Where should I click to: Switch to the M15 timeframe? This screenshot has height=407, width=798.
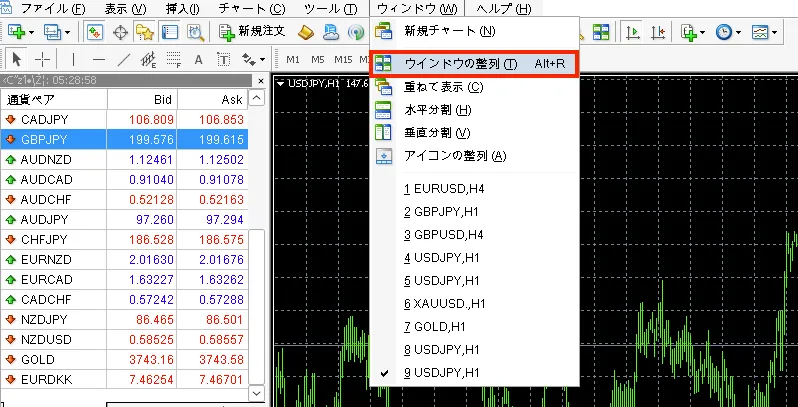(343, 59)
